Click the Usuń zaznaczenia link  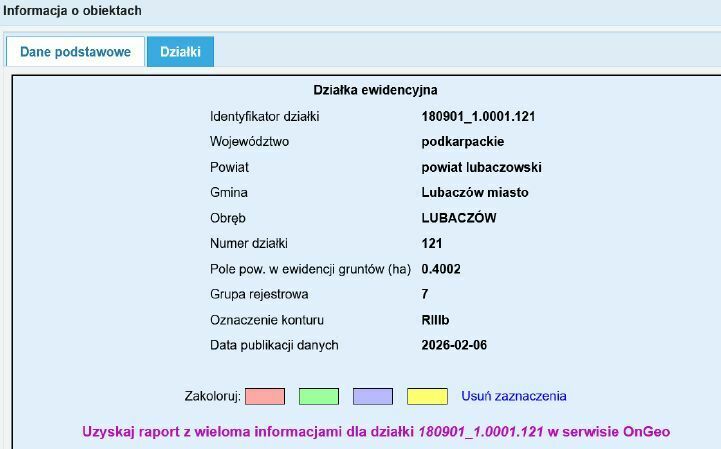[x=514, y=396]
